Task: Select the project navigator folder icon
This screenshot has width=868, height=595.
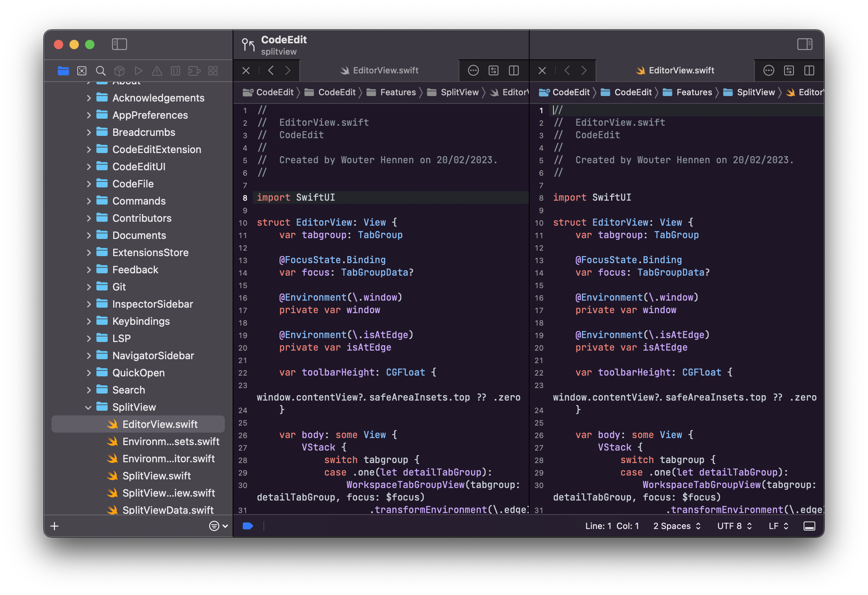Action: point(63,71)
